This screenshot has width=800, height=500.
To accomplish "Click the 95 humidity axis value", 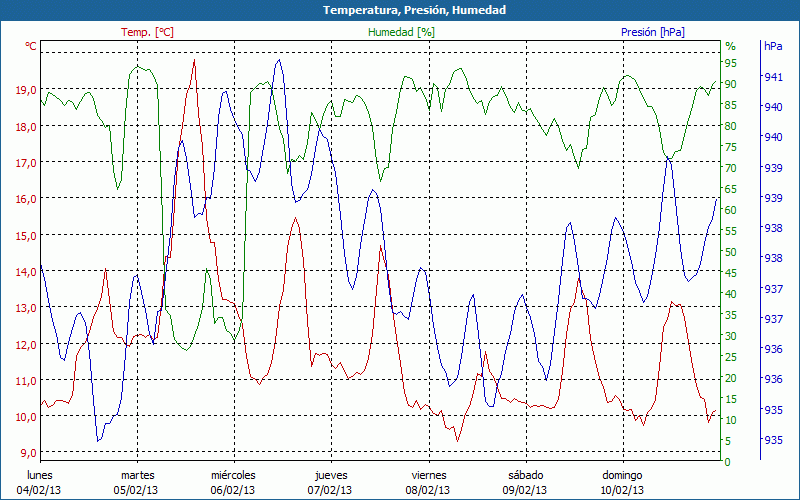I will 731,63.
